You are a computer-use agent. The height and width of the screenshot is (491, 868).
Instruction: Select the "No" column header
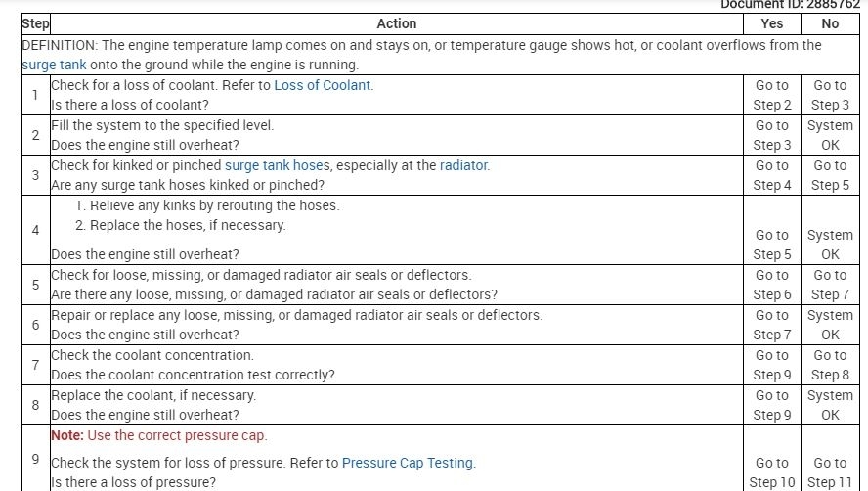coord(830,23)
